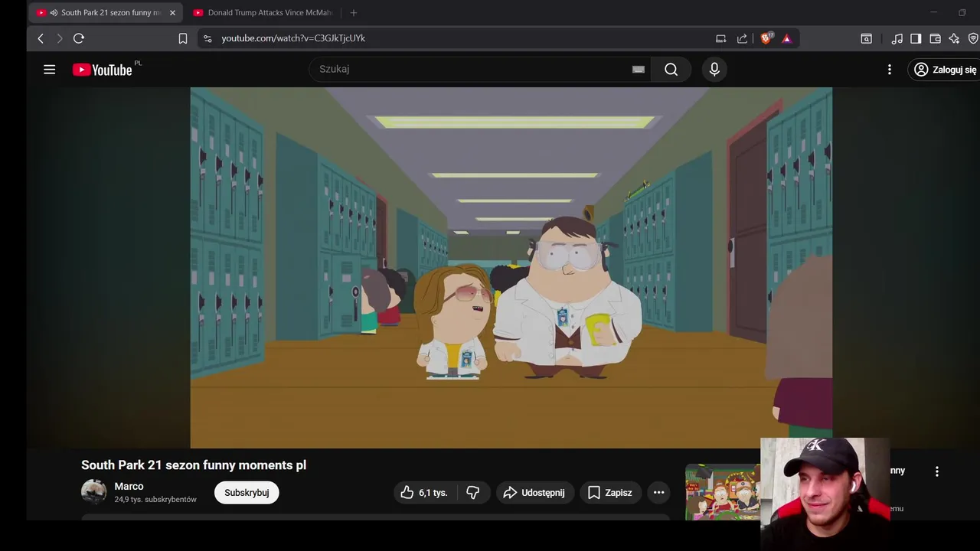The width and height of the screenshot is (980, 551).
Task: Close the South Park tab
Action: 172,13
